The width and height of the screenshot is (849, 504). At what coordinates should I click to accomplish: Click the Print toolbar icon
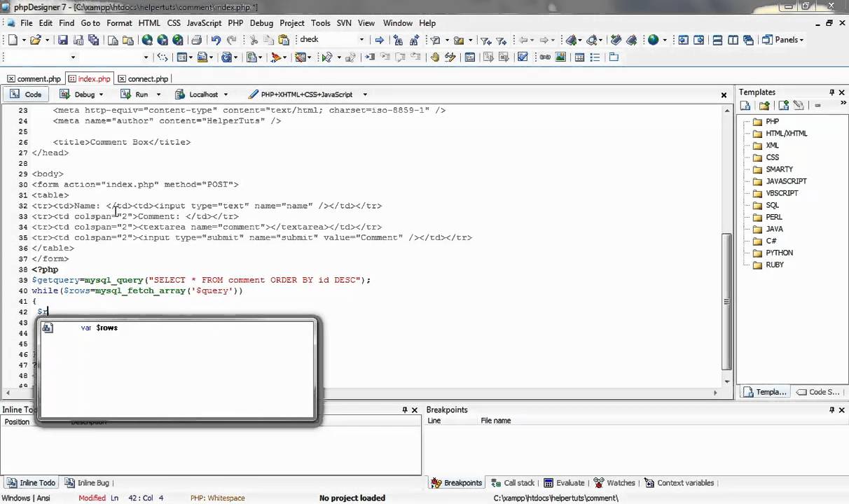click(x=197, y=40)
